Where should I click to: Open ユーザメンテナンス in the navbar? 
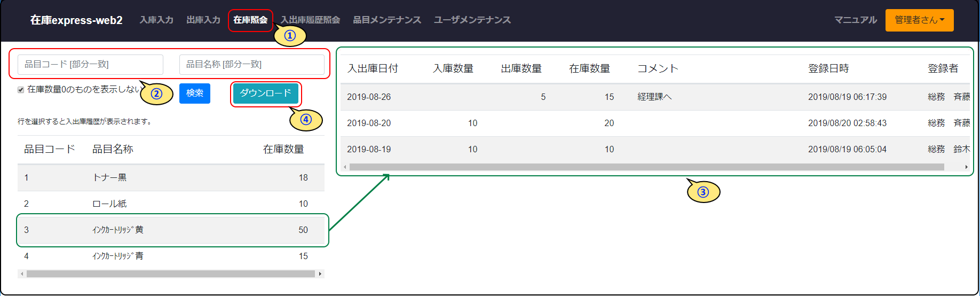pos(472,20)
